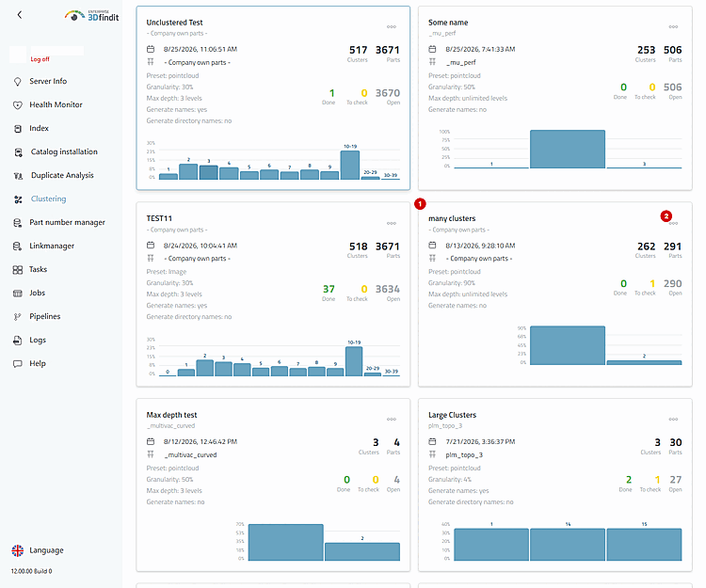Open the Help link in the sidebar

pos(38,363)
